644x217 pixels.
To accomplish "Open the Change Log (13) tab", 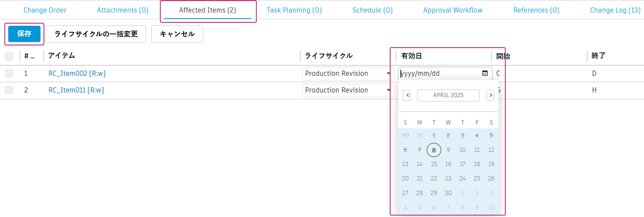I will 615,10.
